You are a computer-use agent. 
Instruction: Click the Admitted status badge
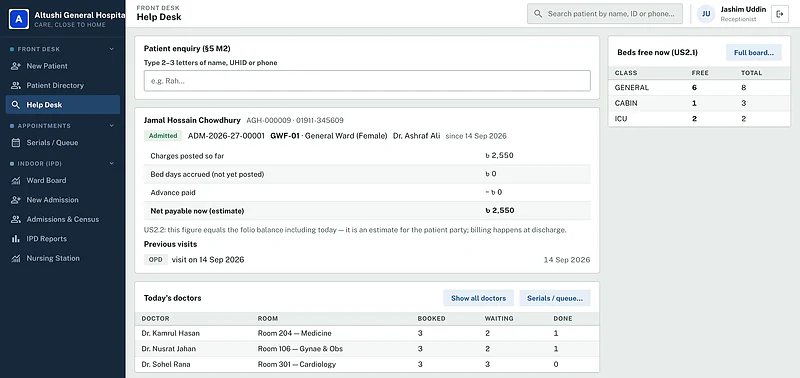163,136
